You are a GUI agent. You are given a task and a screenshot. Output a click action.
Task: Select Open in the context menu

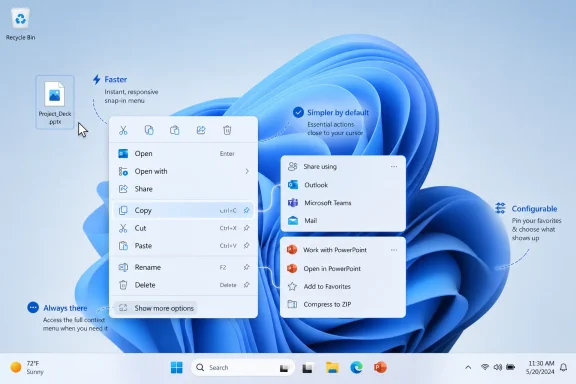tap(183, 154)
